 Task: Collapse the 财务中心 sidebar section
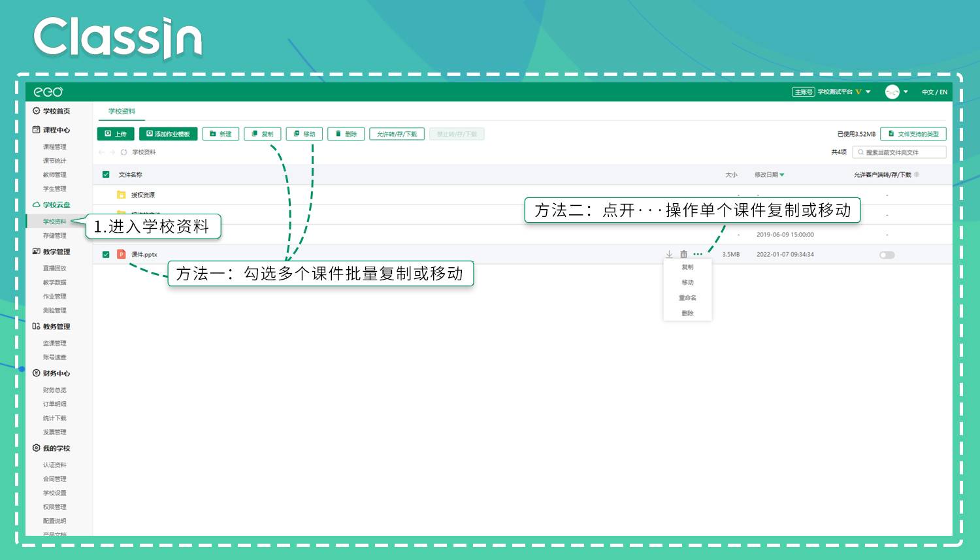coord(52,374)
